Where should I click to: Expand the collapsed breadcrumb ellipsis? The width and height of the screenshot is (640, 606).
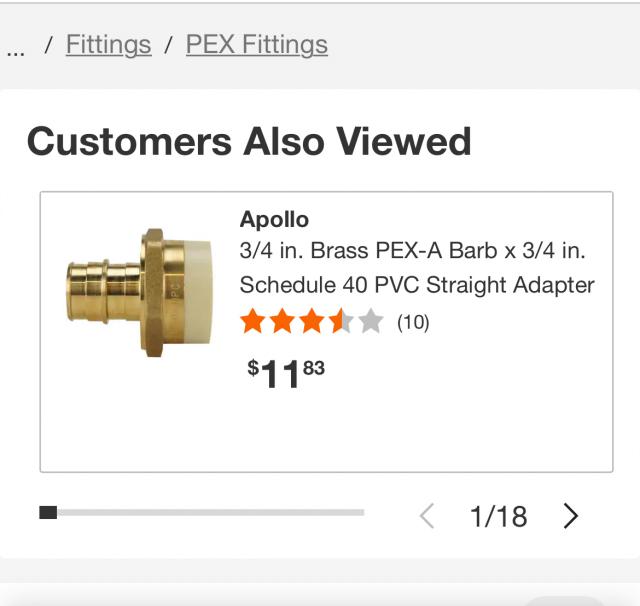point(15,46)
